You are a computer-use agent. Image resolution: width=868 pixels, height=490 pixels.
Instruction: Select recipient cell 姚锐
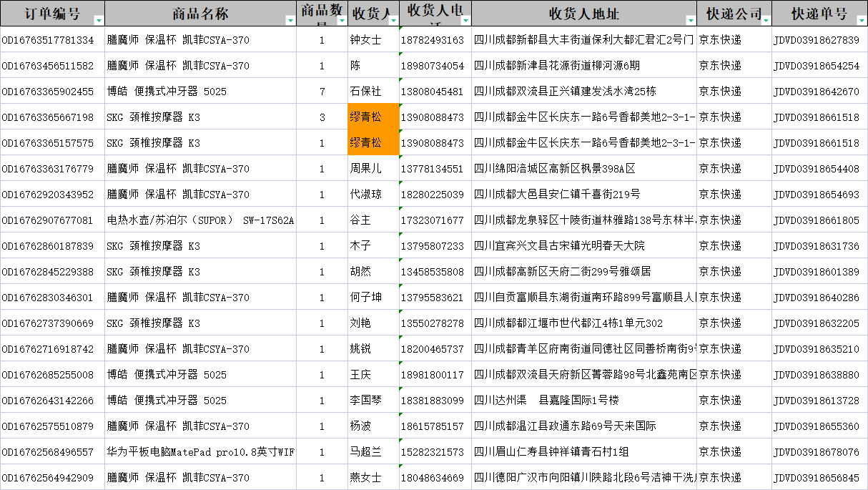(x=373, y=348)
